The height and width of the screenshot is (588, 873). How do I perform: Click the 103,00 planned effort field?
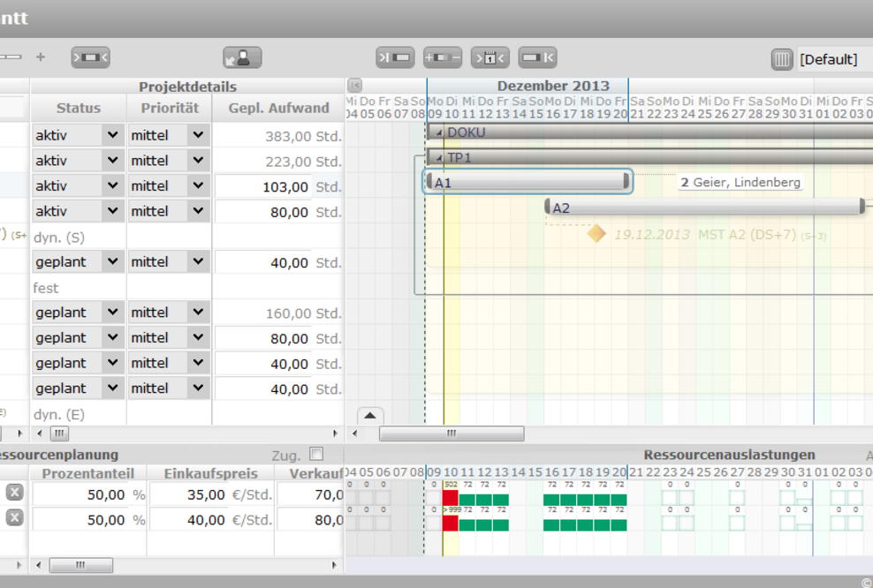(263, 186)
